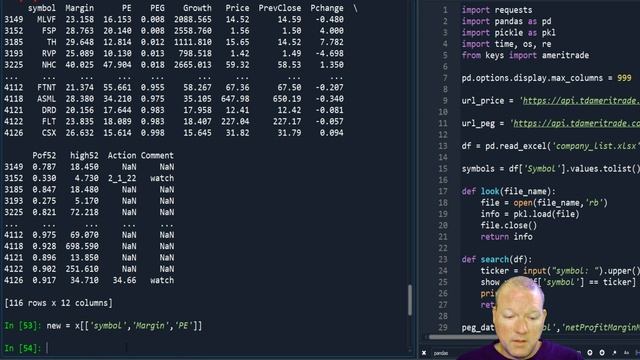Click the url_peg tdameritrade link on line 11

(x=576, y=123)
